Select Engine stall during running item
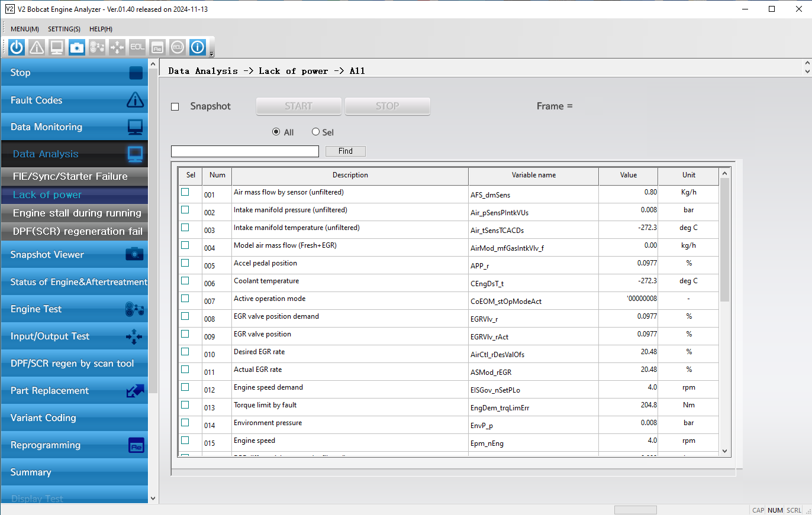This screenshot has height=515, width=812. (x=74, y=213)
